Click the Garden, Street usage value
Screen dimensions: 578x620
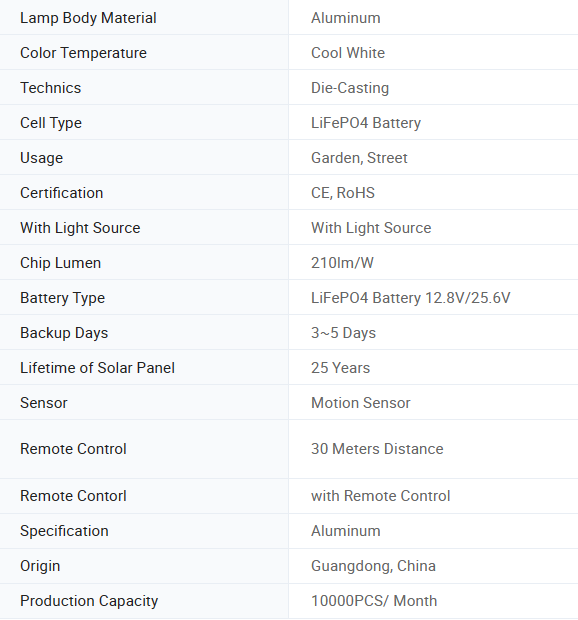pyautogui.click(x=359, y=158)
